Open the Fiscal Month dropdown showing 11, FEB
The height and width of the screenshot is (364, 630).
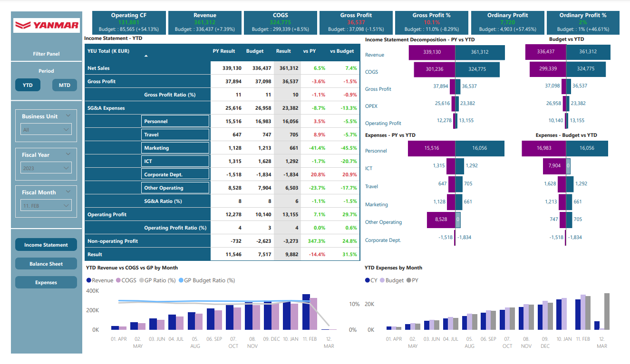click(x=46, y=205)
